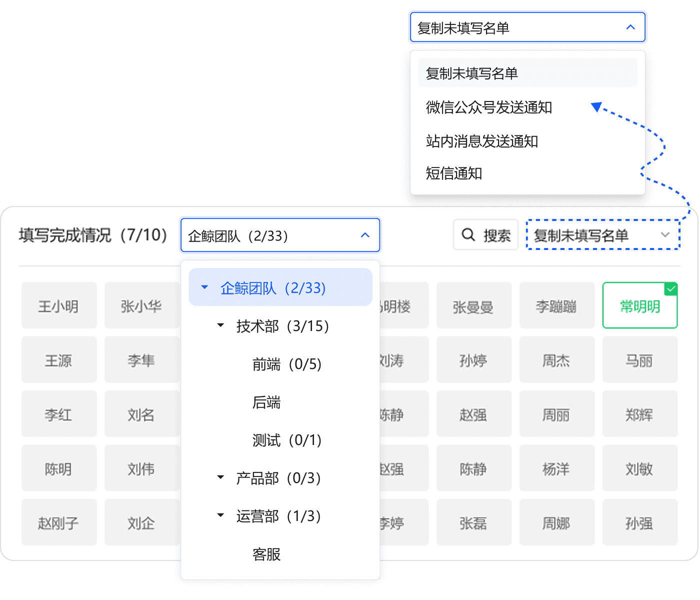Viewport: 700px width, 600px height.
Task: Select the 王小明 name card
Action: (58, 305)
